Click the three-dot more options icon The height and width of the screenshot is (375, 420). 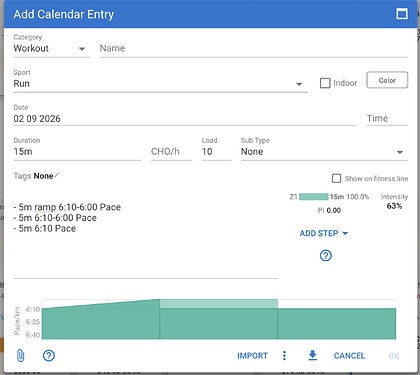[284, 356]
